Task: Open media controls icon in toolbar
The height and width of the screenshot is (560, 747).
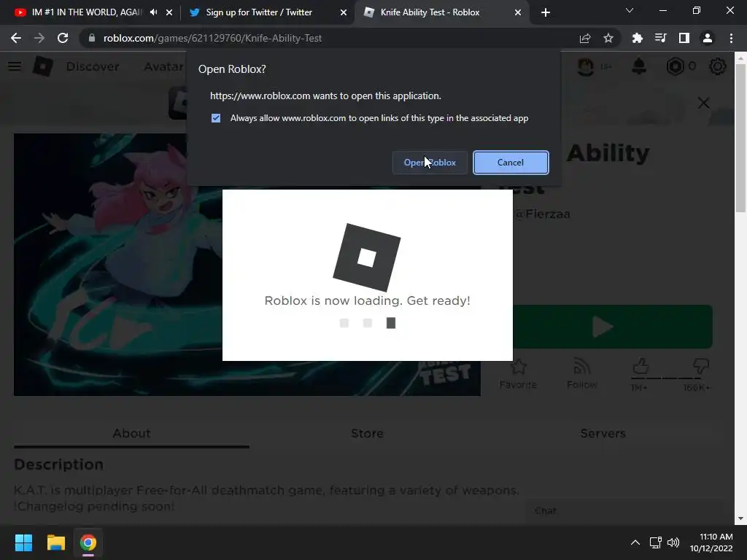Action: coord(660,38)
